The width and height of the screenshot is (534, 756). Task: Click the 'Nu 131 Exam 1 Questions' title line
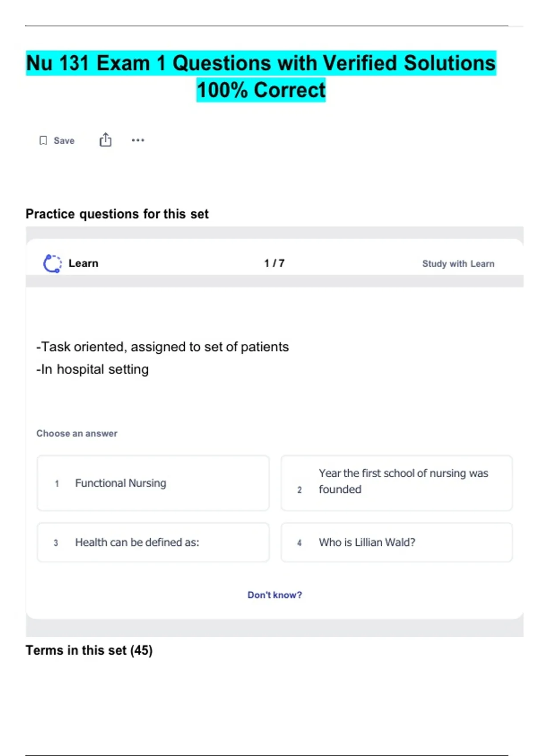pyautogui.click(x=261, y=63)
